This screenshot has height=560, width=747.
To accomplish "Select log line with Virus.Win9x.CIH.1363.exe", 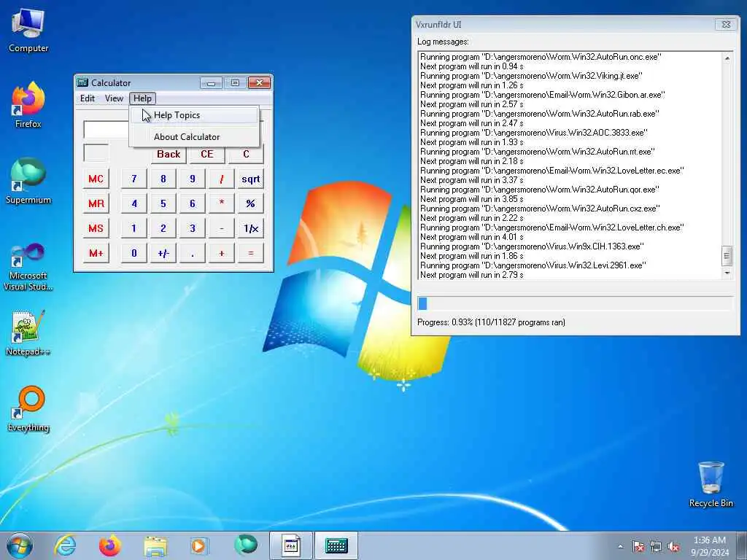I will coord(532,246).
